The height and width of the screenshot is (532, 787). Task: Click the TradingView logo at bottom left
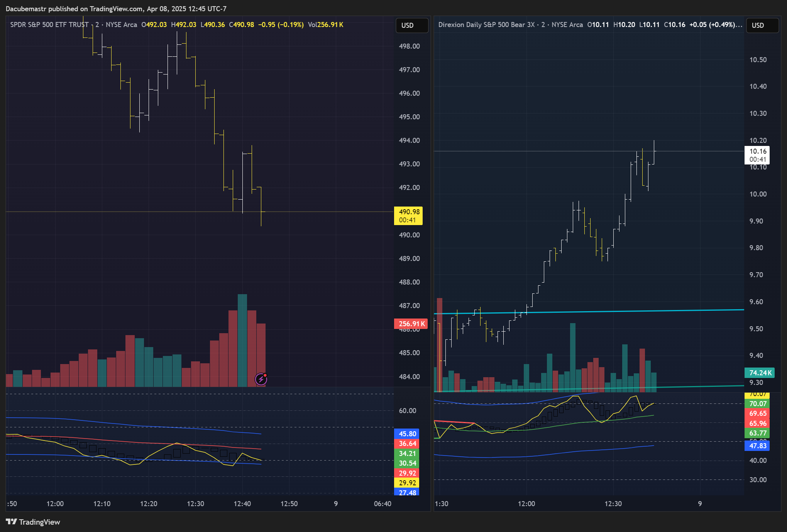[x=33, y=522]
